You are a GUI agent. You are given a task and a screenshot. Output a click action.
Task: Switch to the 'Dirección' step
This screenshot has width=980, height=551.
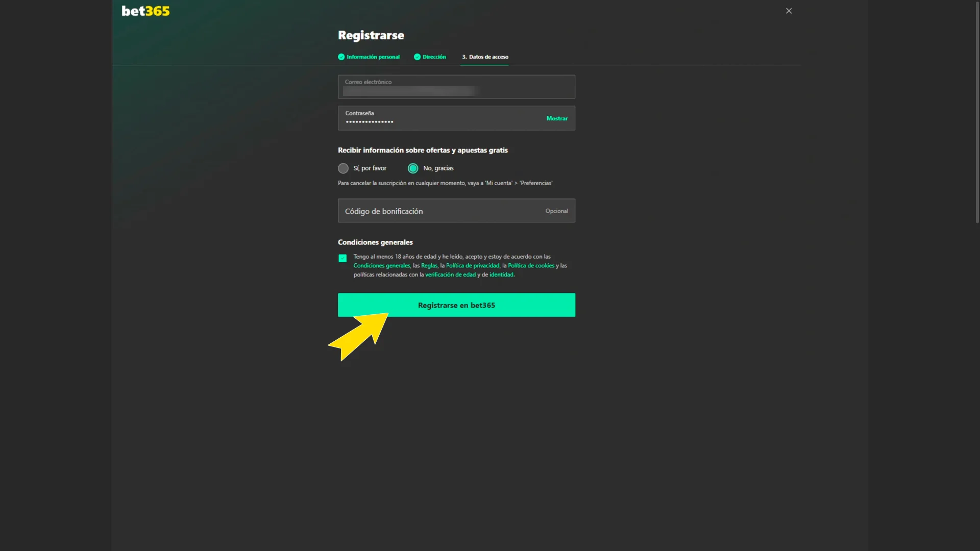434,57
